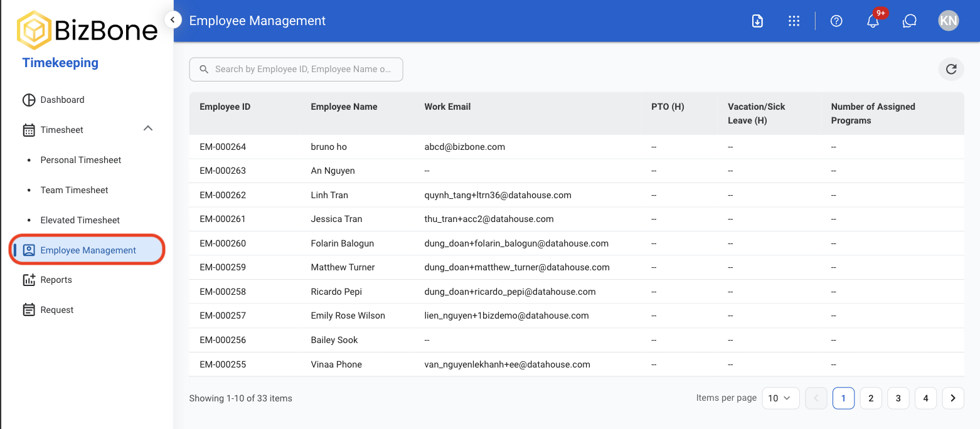Open the apps grid icon
Viewport: 980px width, 429px height.
[x=794, y=21]
